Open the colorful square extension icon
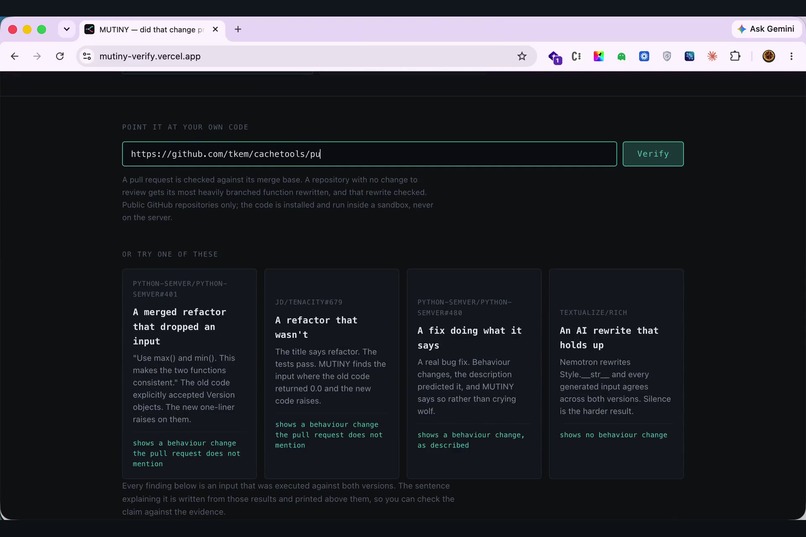Image resolution: width=806 pixels, height=537 pixels. [599, 56]
